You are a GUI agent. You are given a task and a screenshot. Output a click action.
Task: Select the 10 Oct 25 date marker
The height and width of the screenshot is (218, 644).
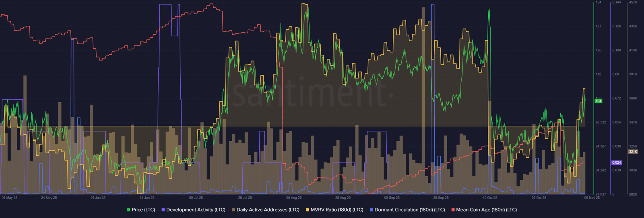point(490,198)
